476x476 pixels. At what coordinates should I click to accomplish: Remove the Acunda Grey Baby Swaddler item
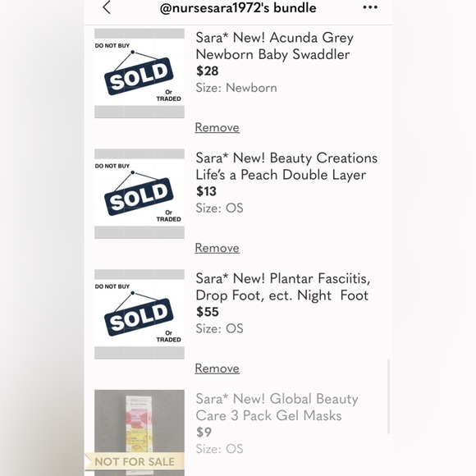click(x=217, y=127)
